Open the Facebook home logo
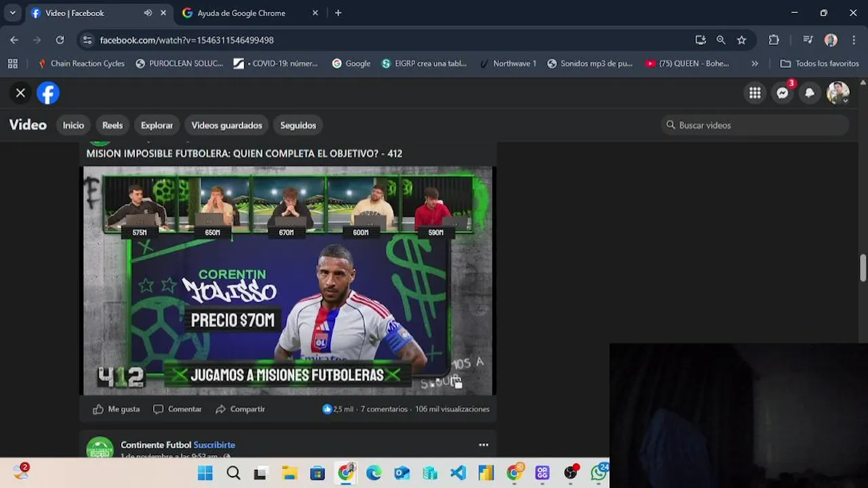Viewport: 868px width, 488px height. click(48, 93)
